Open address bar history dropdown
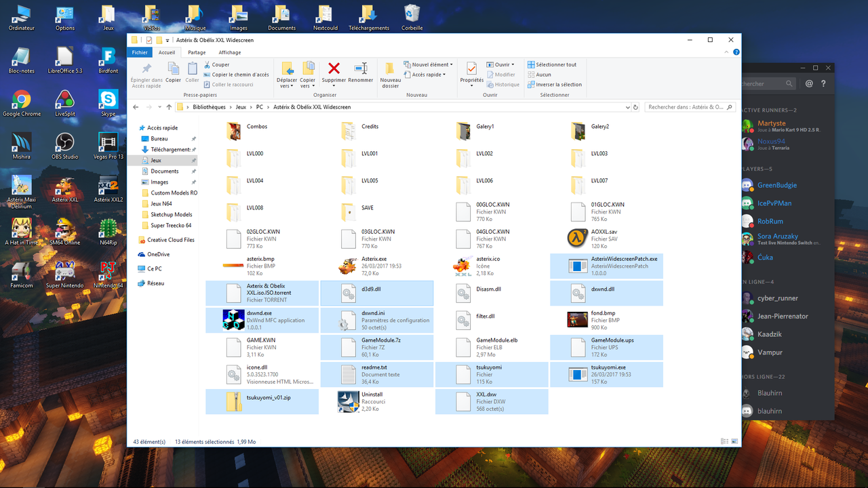 pos(627,107)
